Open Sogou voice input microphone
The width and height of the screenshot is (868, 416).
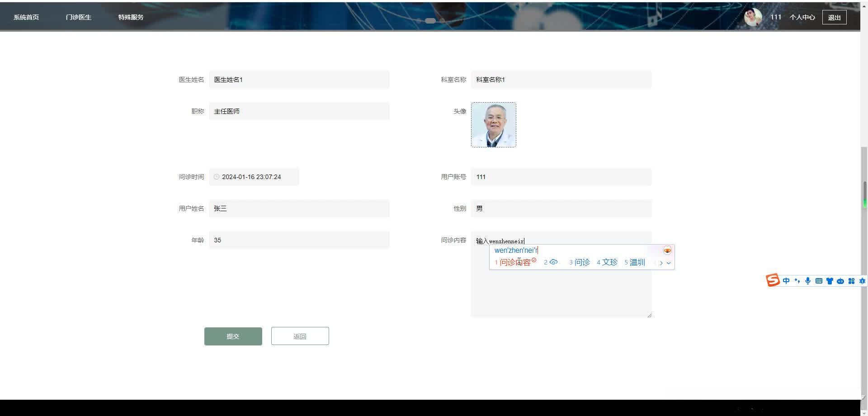click(808, 281)
